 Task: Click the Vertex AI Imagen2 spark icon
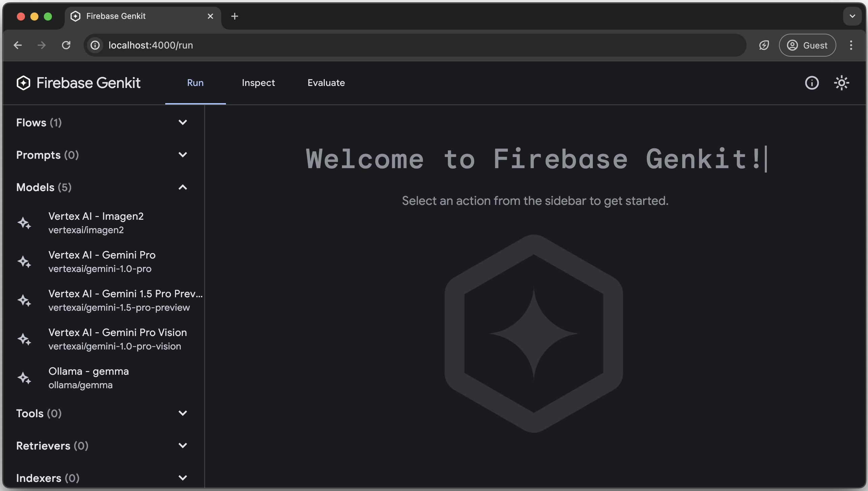(24, 223)
